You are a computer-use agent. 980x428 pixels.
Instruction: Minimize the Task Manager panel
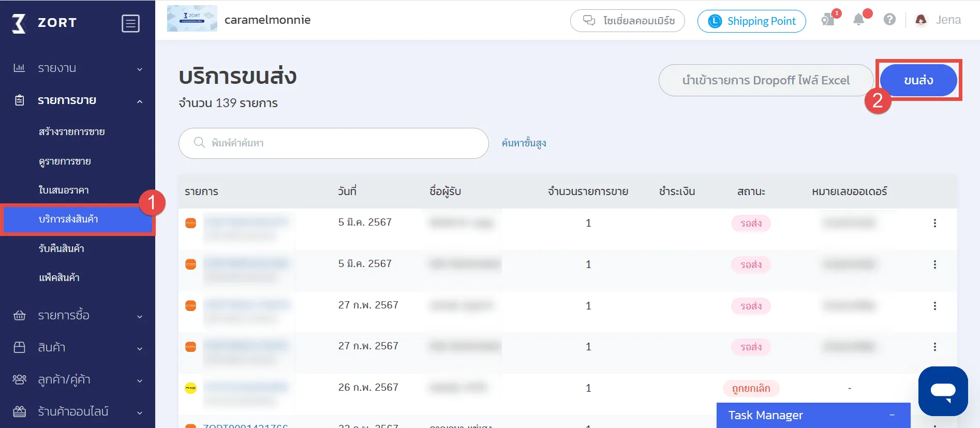click(x=892, y=415)
